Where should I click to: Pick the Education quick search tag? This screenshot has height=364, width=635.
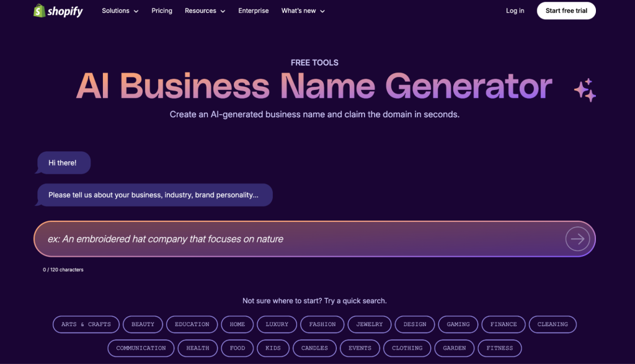click(192, 324)
